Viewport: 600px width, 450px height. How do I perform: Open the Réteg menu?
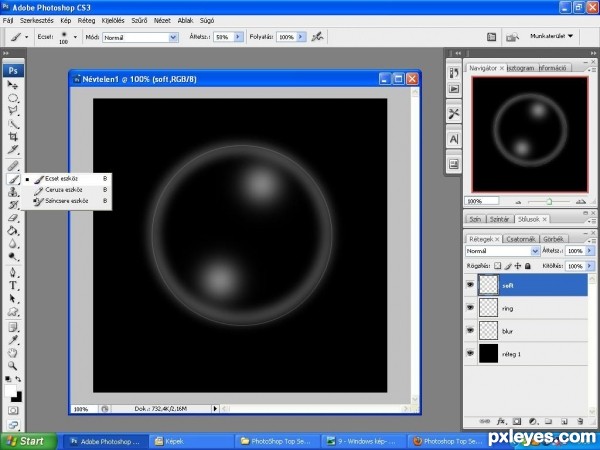pyautogui.click(x=86, y=20)
